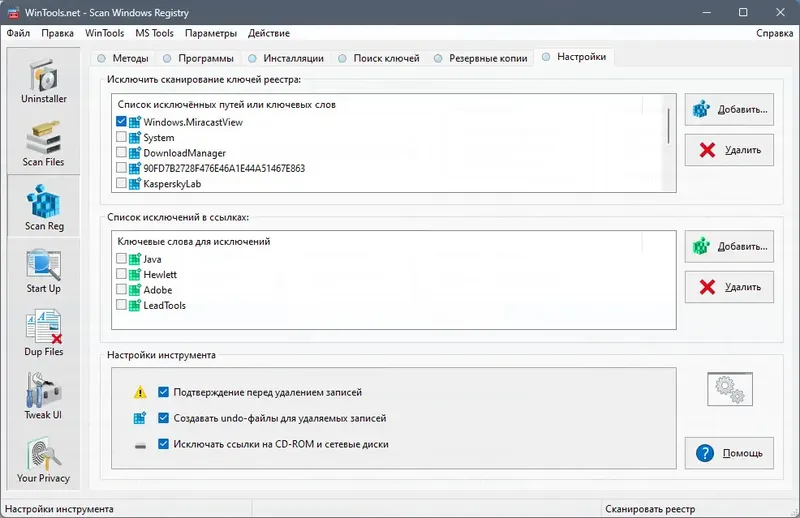
Task: Switch to the Инсталляции tab
Action: [286, 58]
